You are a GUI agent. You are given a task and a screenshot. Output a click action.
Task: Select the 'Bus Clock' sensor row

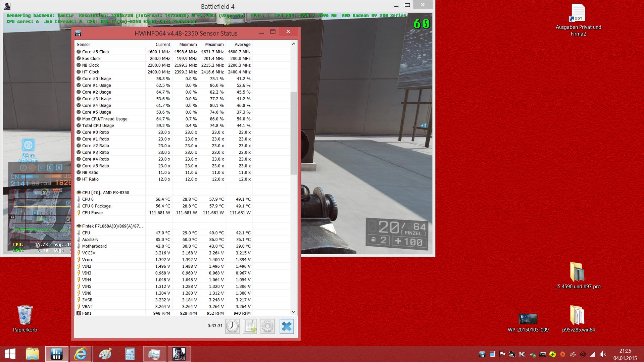tap(182, 58)
